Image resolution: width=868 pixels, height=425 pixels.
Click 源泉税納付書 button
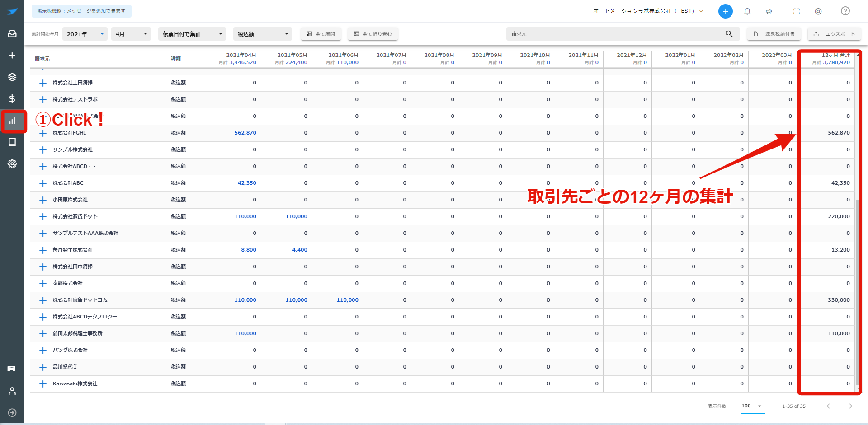(x=774, y=34)
